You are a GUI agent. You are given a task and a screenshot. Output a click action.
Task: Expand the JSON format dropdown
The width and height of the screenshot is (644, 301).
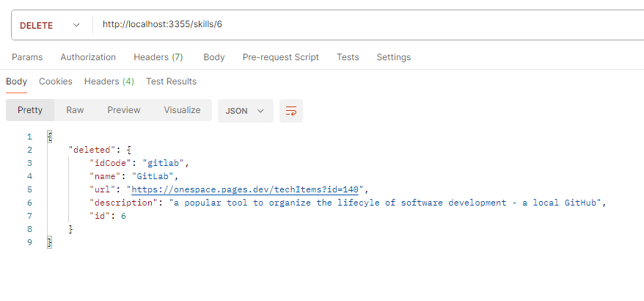[245, 111]
